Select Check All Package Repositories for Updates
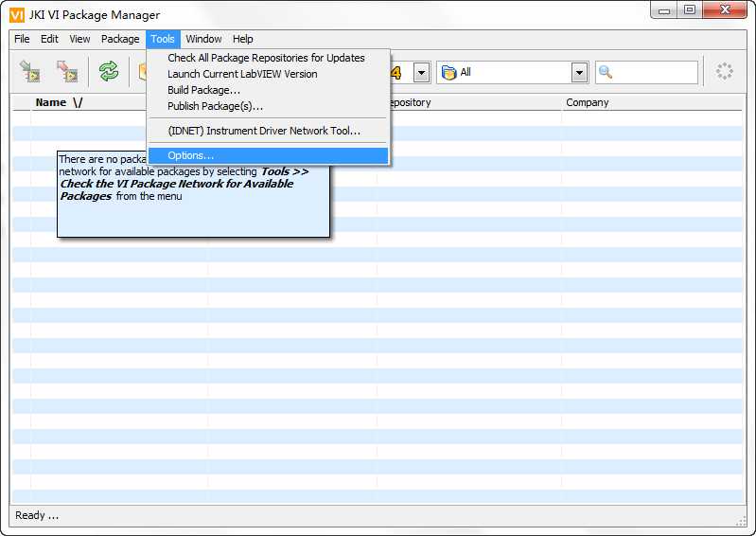 (268, 58)
